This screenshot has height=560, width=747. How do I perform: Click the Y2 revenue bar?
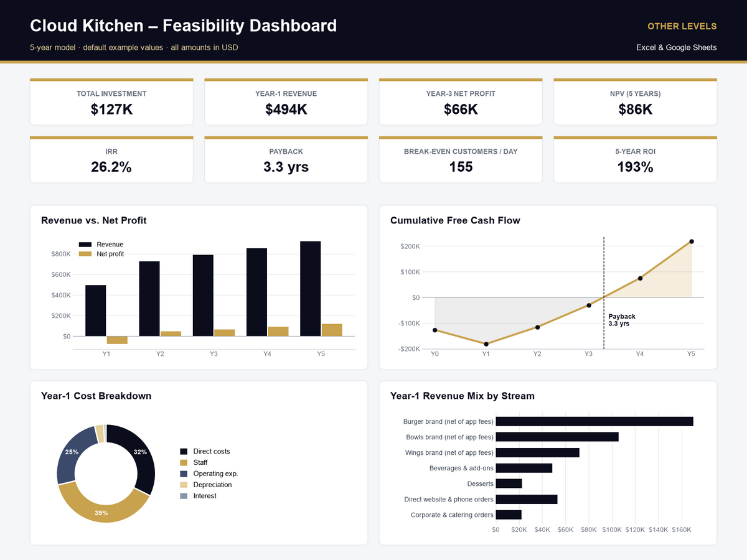[x=149, y=299]
